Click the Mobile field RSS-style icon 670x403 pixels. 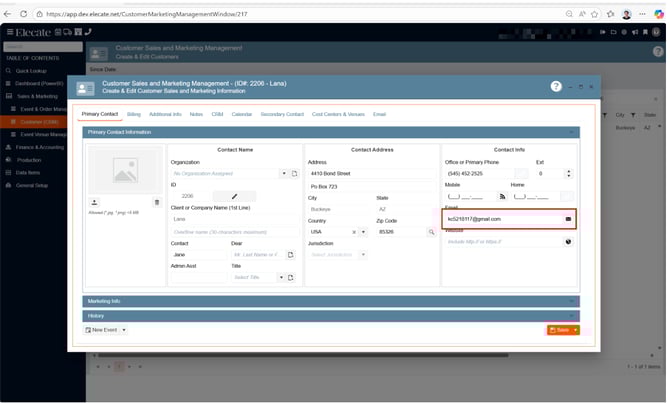(502, 196)
